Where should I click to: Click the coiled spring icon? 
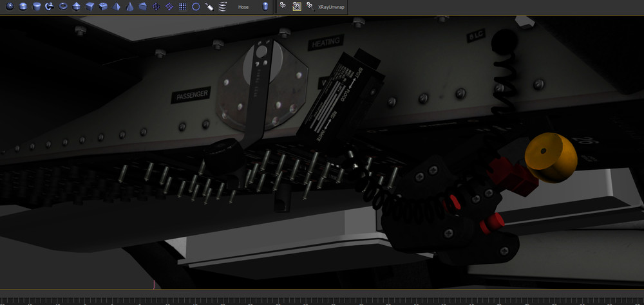(223, 7)
